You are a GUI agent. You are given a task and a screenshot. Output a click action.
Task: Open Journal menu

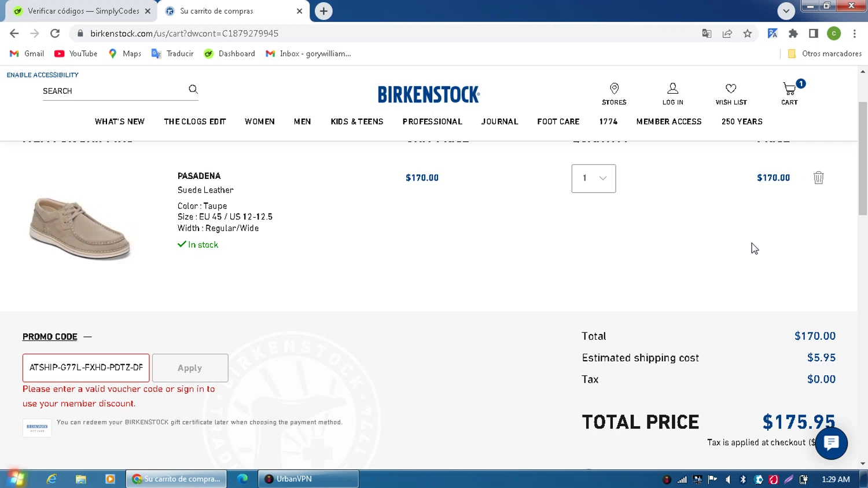499,122
